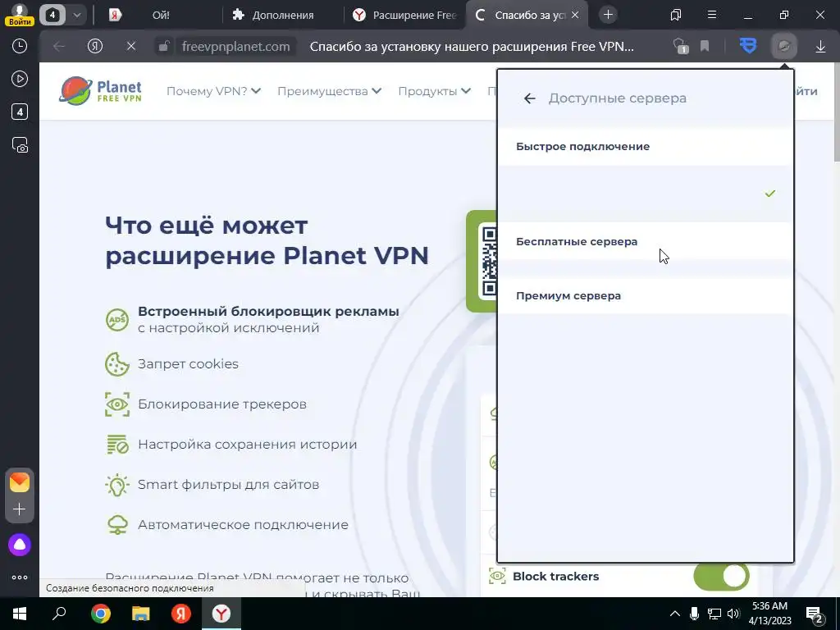
Task: Click Настройка сохранения истории text
Action: click(x=247, y=444)
